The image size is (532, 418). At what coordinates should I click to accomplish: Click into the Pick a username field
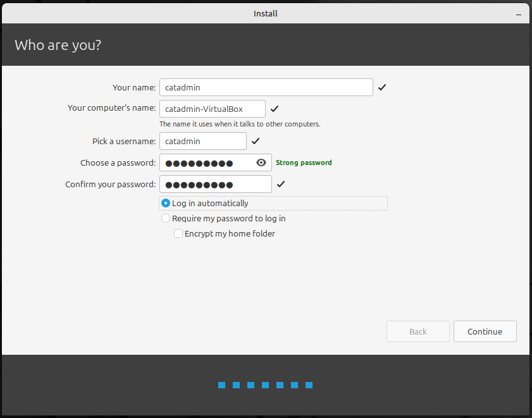(202, 141)
